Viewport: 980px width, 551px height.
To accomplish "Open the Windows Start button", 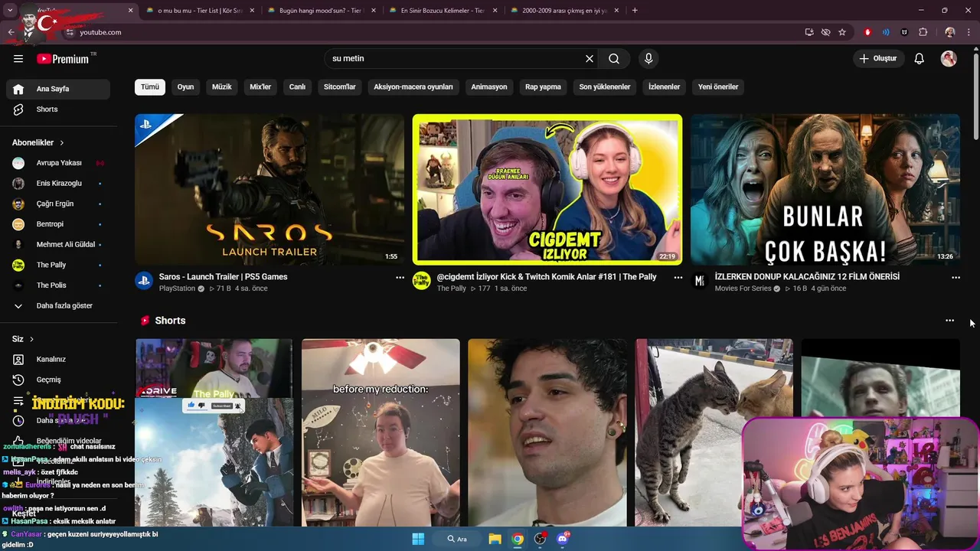I will pyautogui.click(x=418, y=539).
